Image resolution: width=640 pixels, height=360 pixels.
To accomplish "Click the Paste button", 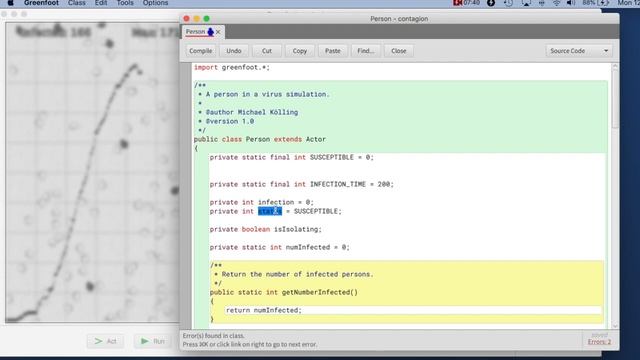I will 333,51.
